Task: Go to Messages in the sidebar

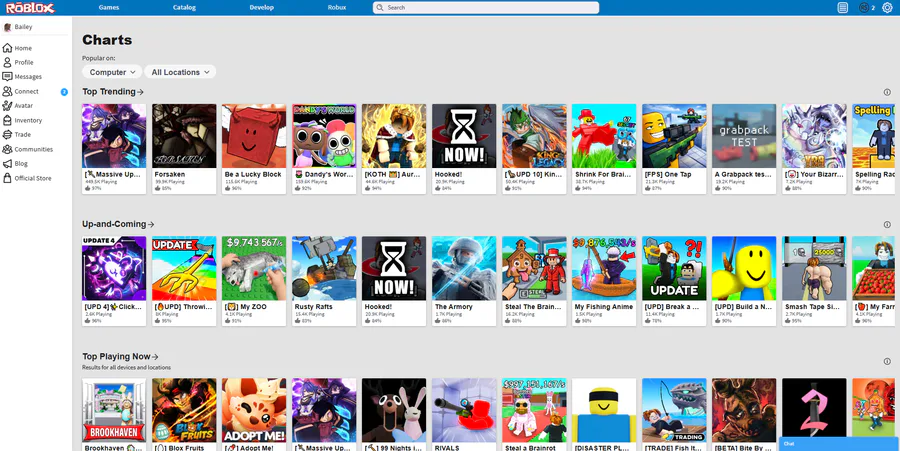Action: tap(28, 77)
